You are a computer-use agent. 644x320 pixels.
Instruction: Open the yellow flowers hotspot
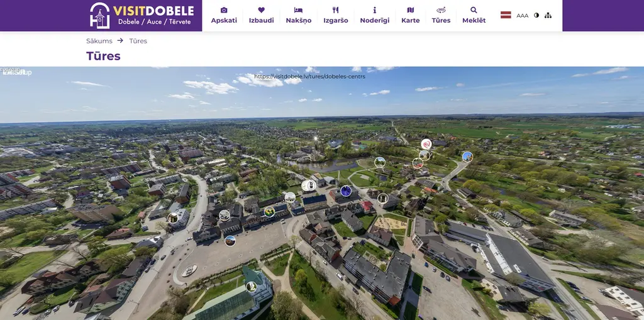pos(269,212)
